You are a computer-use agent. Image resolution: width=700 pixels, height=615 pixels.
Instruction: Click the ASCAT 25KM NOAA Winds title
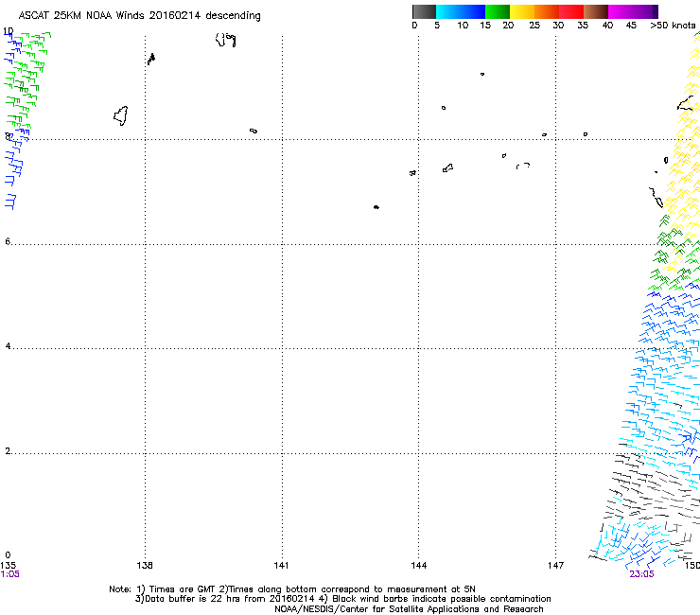tap(139, 15)
